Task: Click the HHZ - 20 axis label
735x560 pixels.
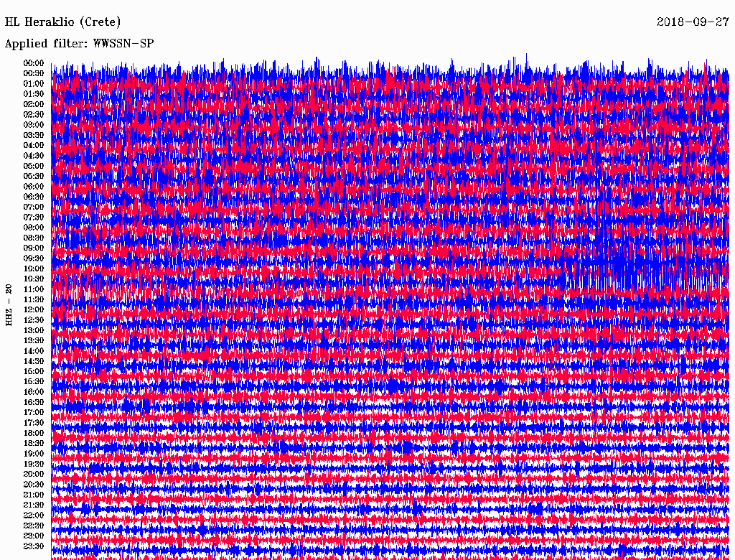Action: [9, 305]
